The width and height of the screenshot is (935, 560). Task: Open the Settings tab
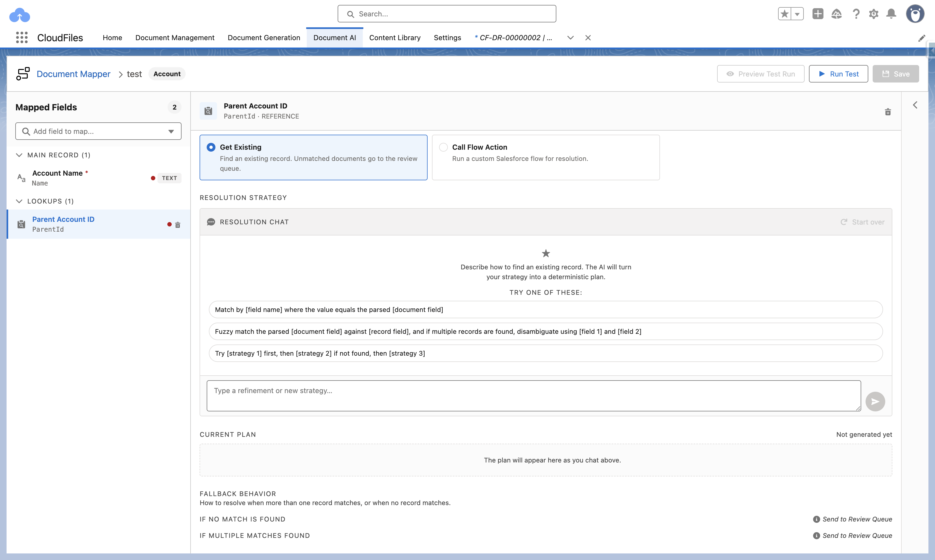tap(447, 38)
